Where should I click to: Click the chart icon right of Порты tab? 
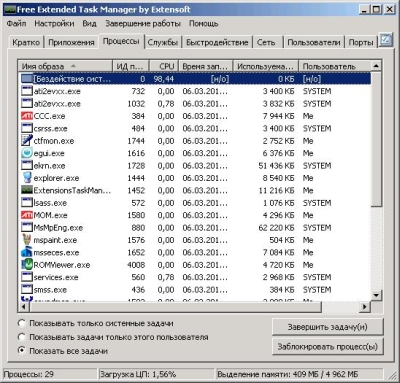tap(385, 41)
